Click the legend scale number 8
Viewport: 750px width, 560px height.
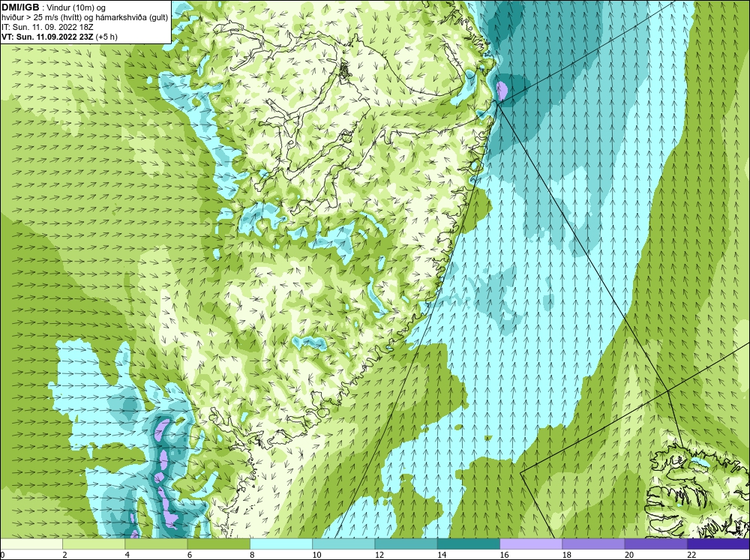(x=252, y=555)
